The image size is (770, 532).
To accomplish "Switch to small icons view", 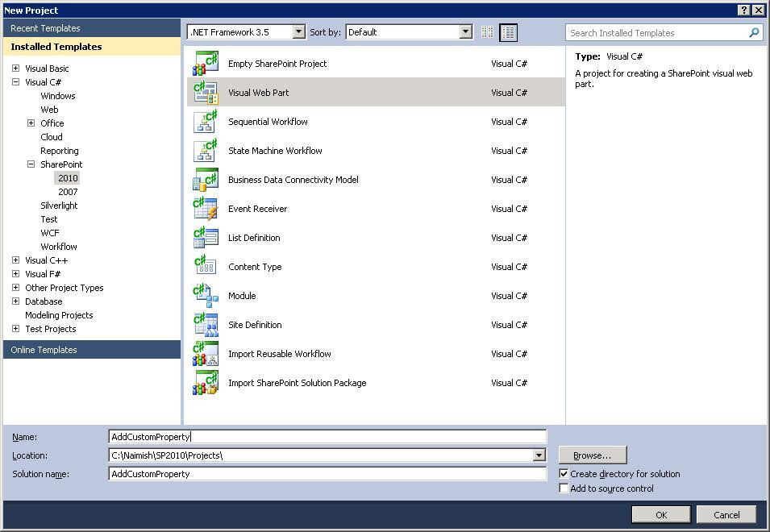I will click(x=487, y=32).
